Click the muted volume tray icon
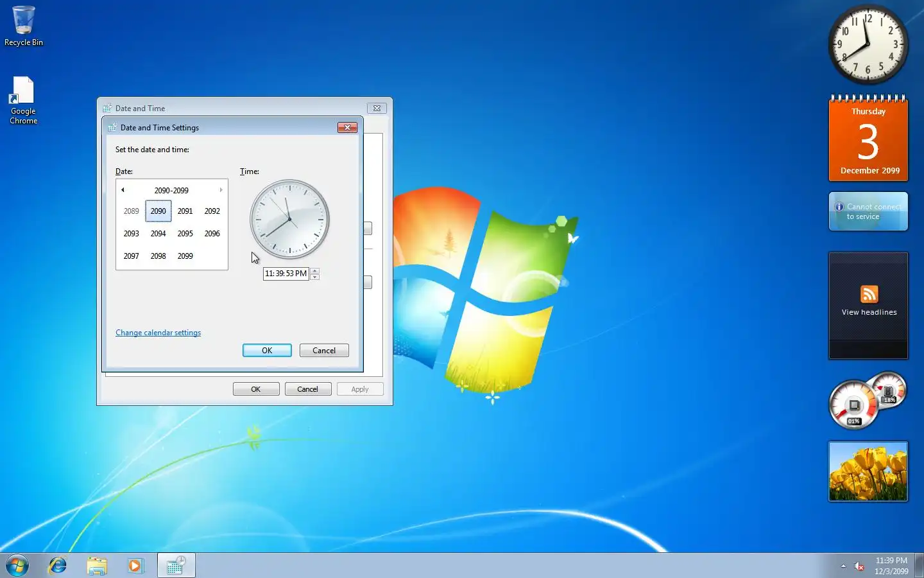Image resolution: width=924 pixels, height=578 pixels. click(x=859, y=566)
